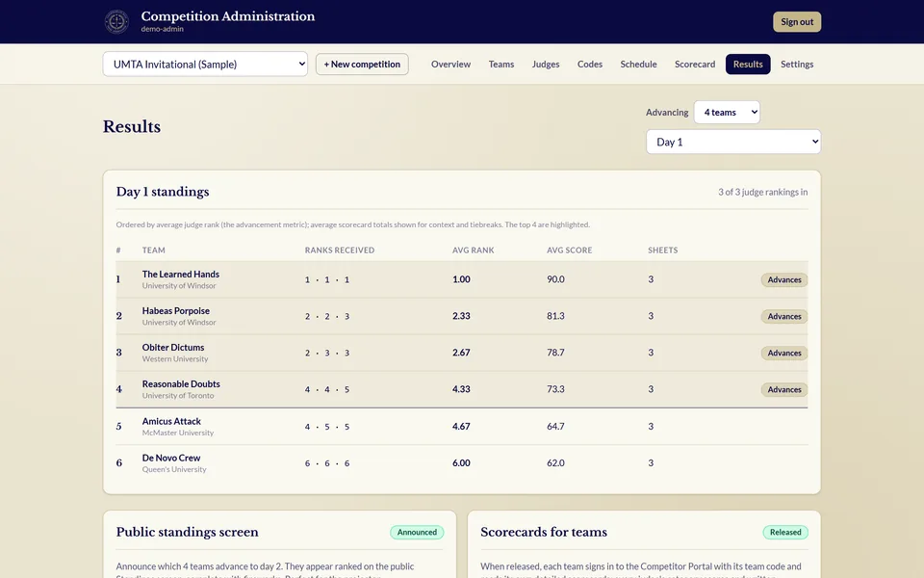Click the Released status badge
Screen dimensions: 924x578
785,532
